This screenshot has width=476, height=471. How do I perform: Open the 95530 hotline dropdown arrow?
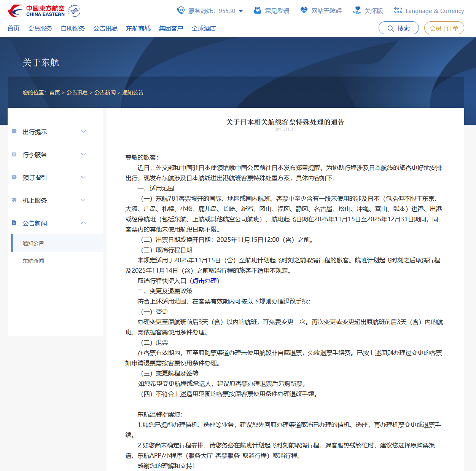point(240,11)
